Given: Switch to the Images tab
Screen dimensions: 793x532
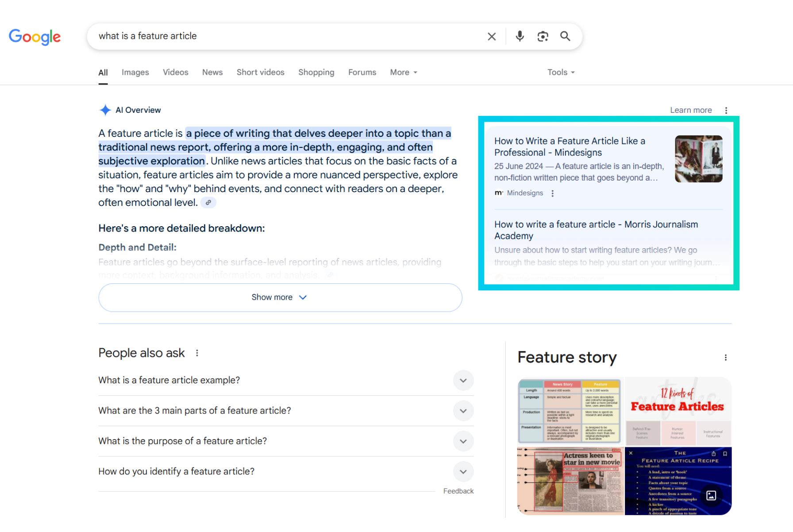Looking at the screenshot, I should [135, 73].
